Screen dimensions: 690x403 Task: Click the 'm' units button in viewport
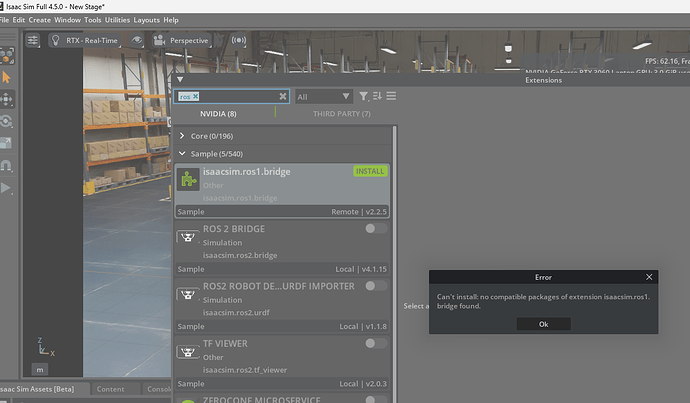point(40,370)
